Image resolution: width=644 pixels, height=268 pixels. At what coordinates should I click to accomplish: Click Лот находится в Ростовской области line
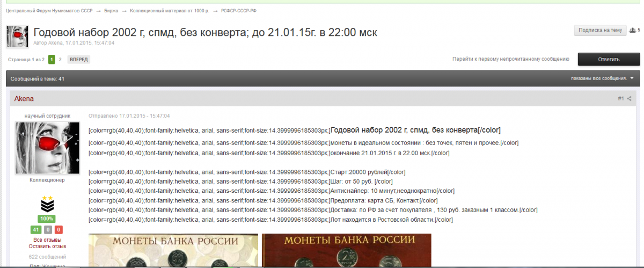pyautogui.click(x=270, y=220)
